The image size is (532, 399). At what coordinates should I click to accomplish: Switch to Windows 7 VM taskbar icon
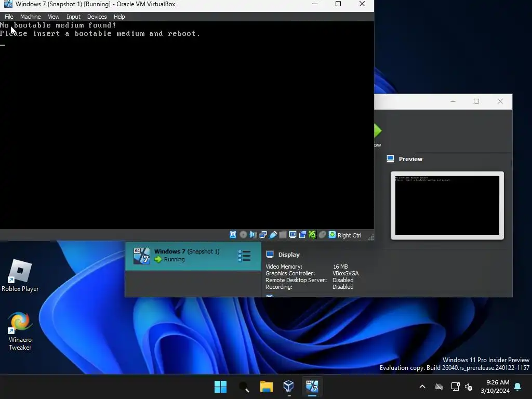[312, 387]
